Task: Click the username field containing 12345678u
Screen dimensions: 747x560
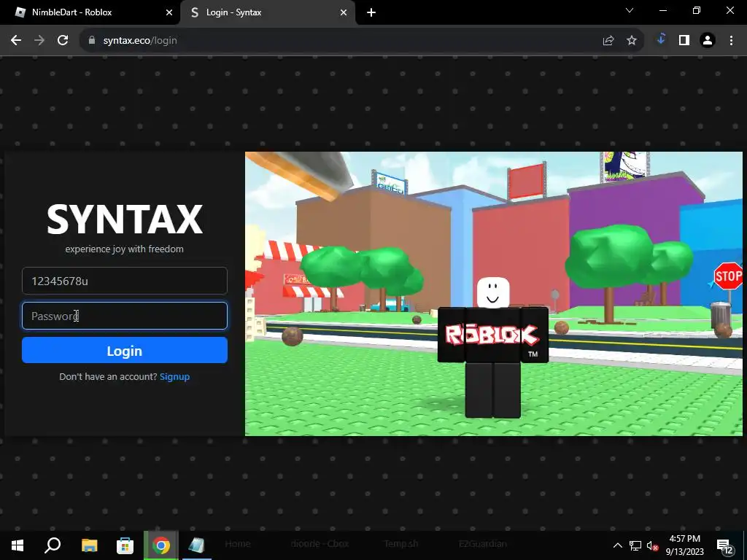Action: pos(124,281)
